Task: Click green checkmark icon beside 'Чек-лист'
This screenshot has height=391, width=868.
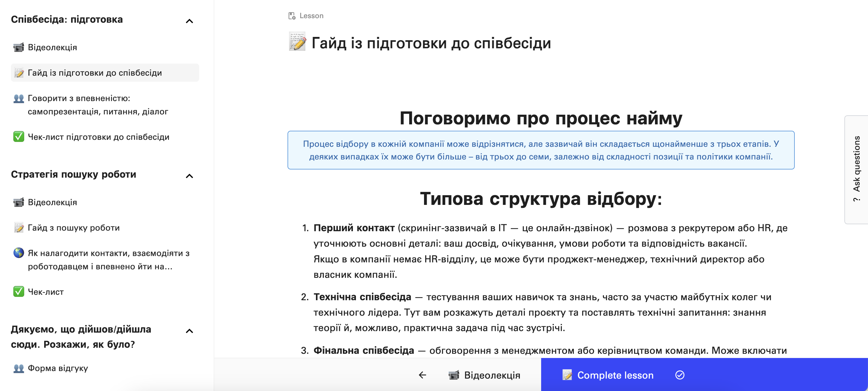Action: (x=18, y=291)
